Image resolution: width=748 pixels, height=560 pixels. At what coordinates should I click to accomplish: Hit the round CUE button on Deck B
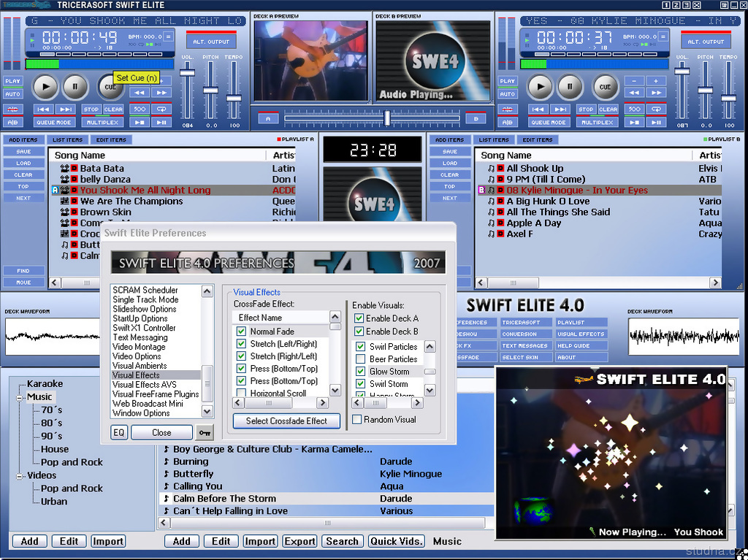pos(605,87)
